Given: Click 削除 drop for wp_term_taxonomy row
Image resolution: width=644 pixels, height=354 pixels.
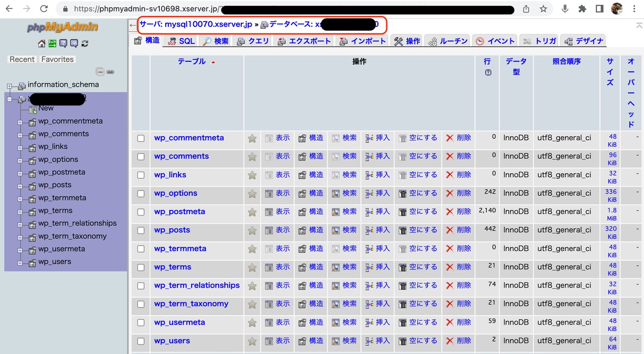Looking at the screenshot, I should (458, 304).
